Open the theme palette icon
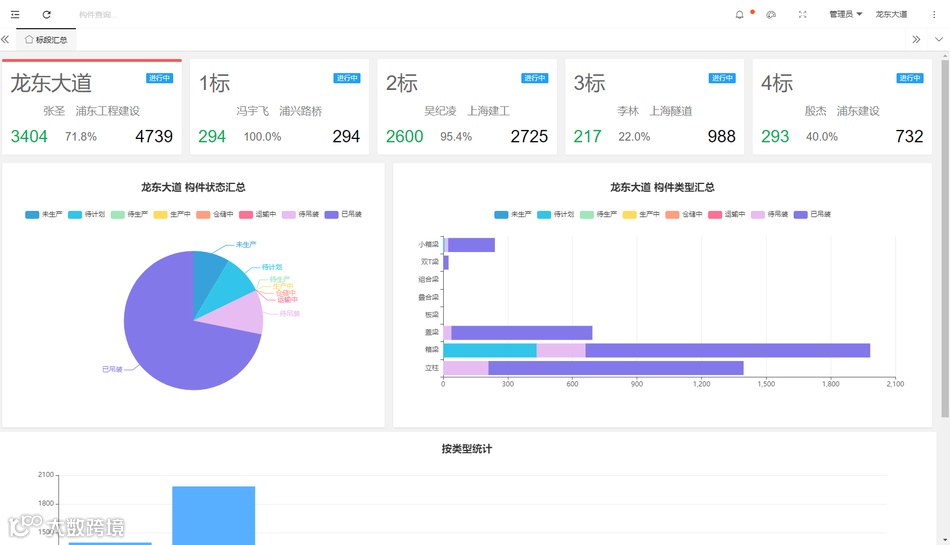 point(771,15)
